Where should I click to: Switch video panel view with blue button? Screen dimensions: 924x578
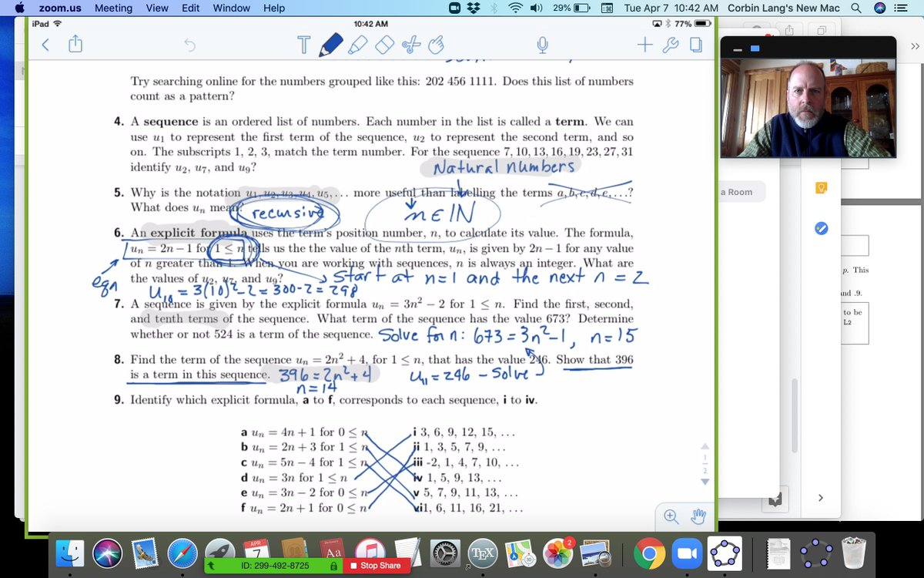(x=755, y=49)
